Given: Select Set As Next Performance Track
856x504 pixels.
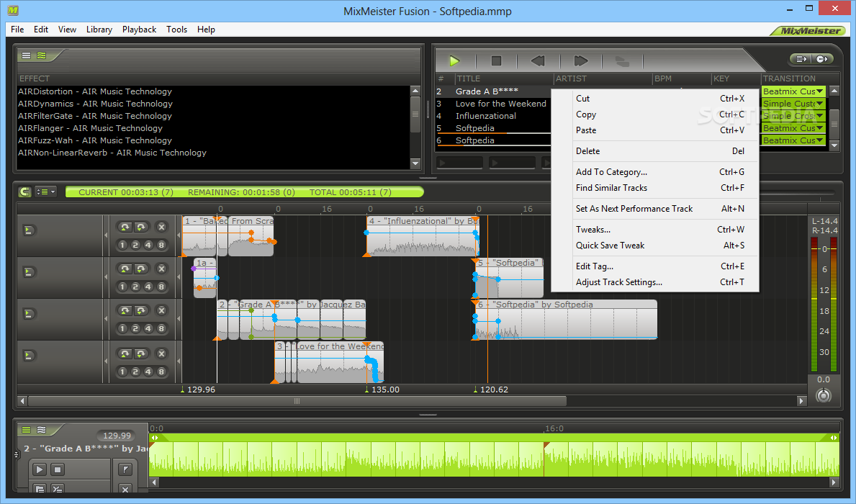Looking at the screenshot, I should click(x=655, y=209).
